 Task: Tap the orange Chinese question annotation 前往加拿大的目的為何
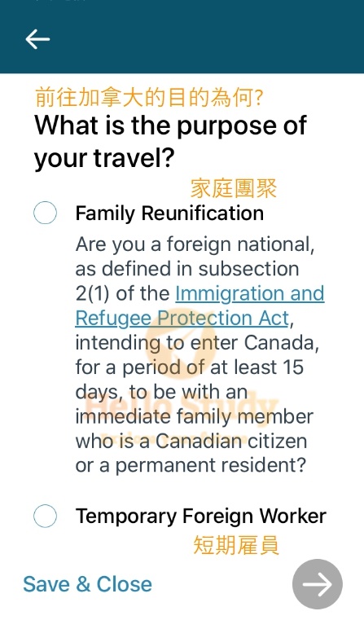148,97
